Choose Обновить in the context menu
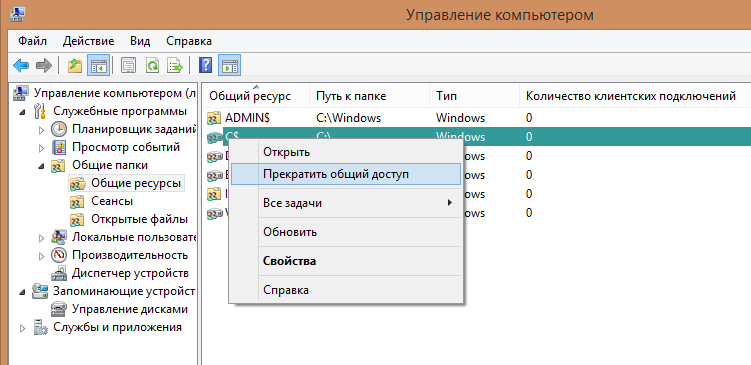The width and height of the screenshot is (751, 365). point(345,232)
